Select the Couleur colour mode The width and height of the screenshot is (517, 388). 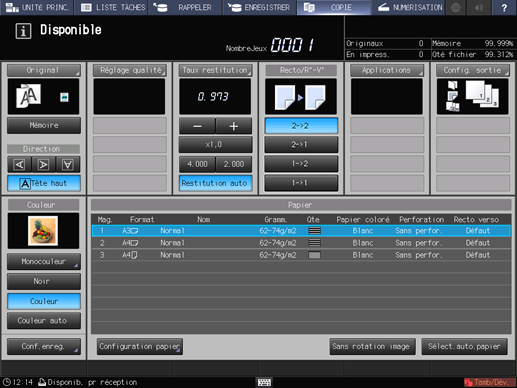coord(44,301)
